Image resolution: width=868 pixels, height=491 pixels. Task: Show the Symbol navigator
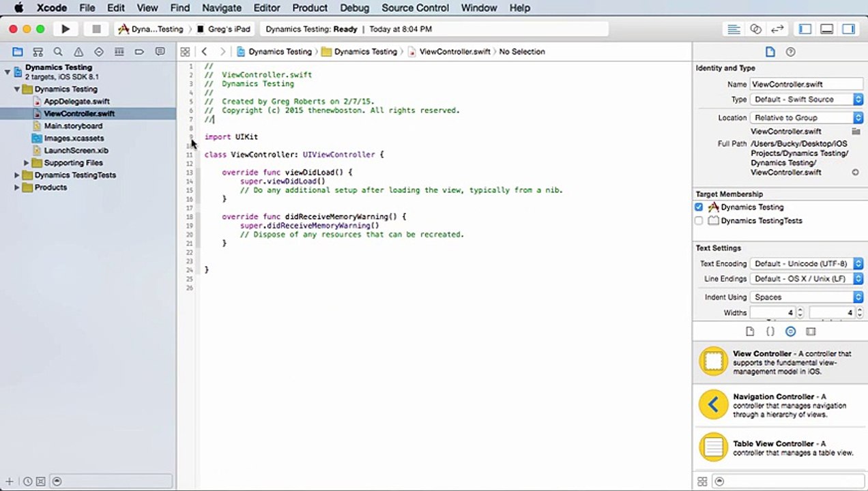tap(38, 52)
